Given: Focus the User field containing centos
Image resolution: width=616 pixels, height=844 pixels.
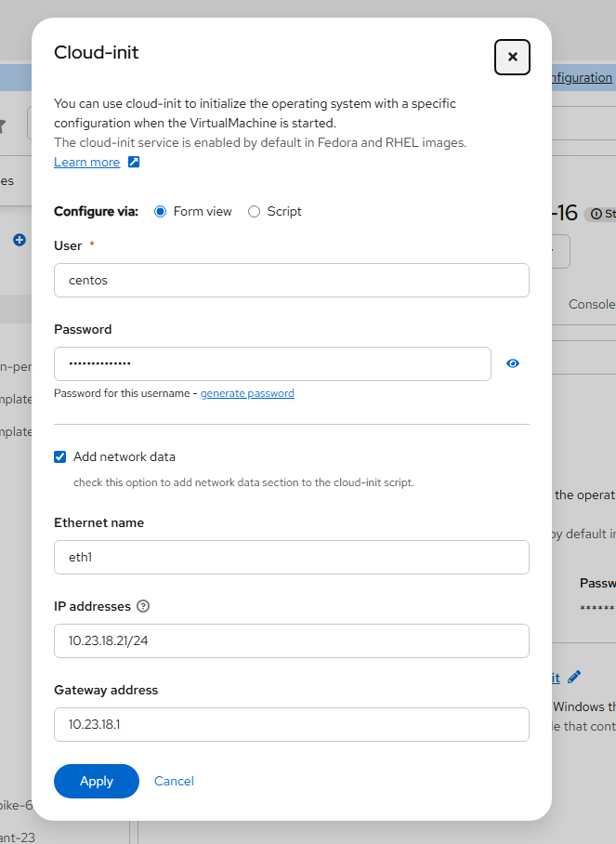Looking at the screenshot, I should pyautogui.click(x=292, y=280).
